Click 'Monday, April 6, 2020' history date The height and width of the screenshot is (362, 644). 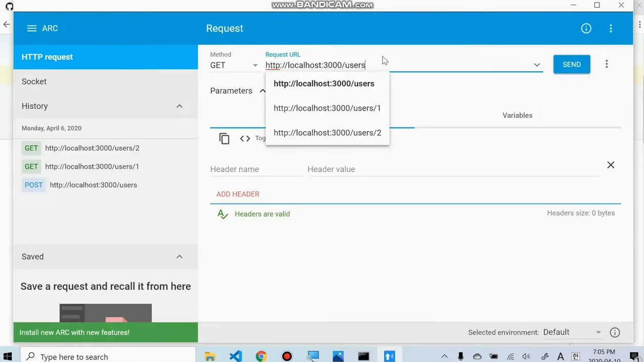coord(52,128)
